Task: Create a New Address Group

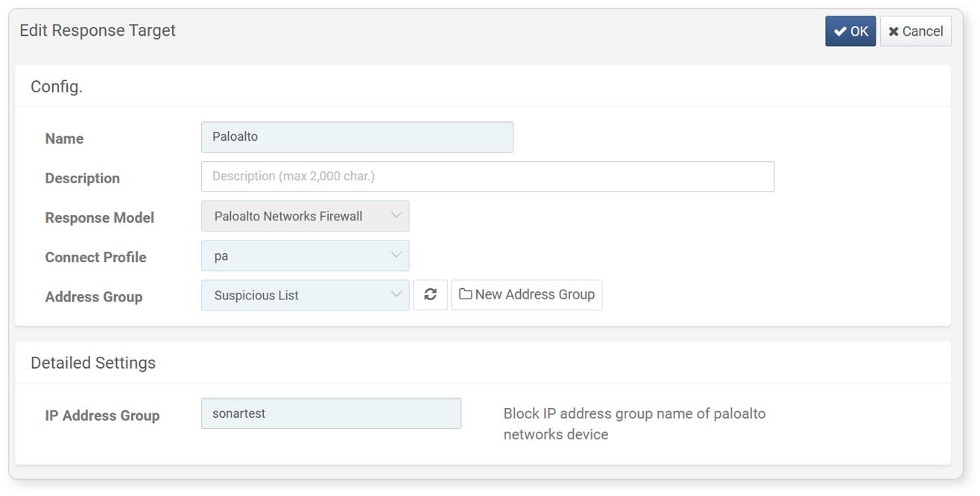Action: (x=526, y=295)
